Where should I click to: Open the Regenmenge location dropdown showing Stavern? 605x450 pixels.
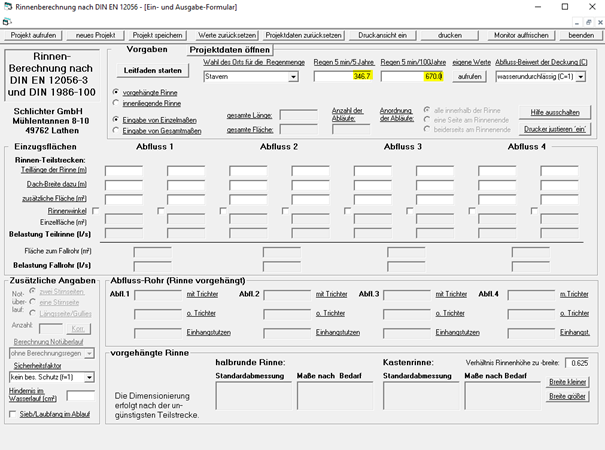point(255,76)
